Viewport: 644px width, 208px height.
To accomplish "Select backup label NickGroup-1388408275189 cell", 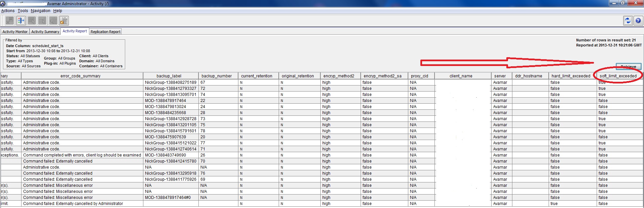I will 171,82.
